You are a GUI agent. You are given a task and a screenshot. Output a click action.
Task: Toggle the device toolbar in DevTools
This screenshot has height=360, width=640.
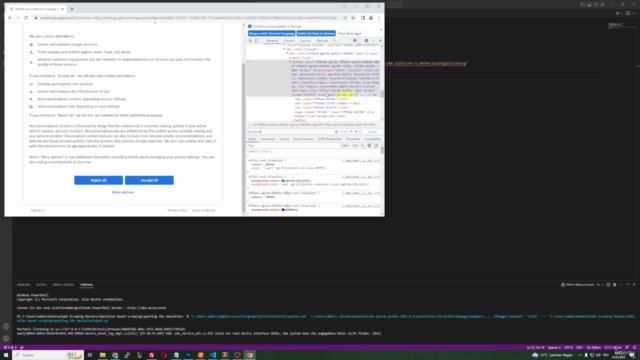click(257, 41)
